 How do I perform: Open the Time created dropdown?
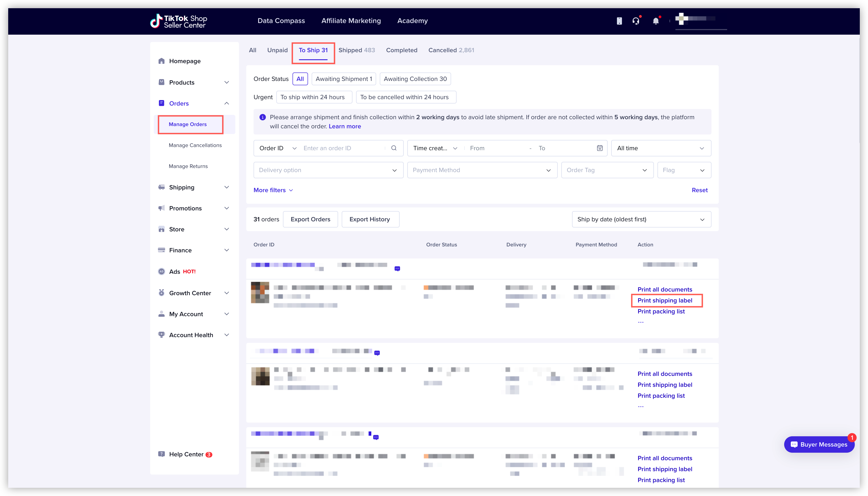coord(435,148)
